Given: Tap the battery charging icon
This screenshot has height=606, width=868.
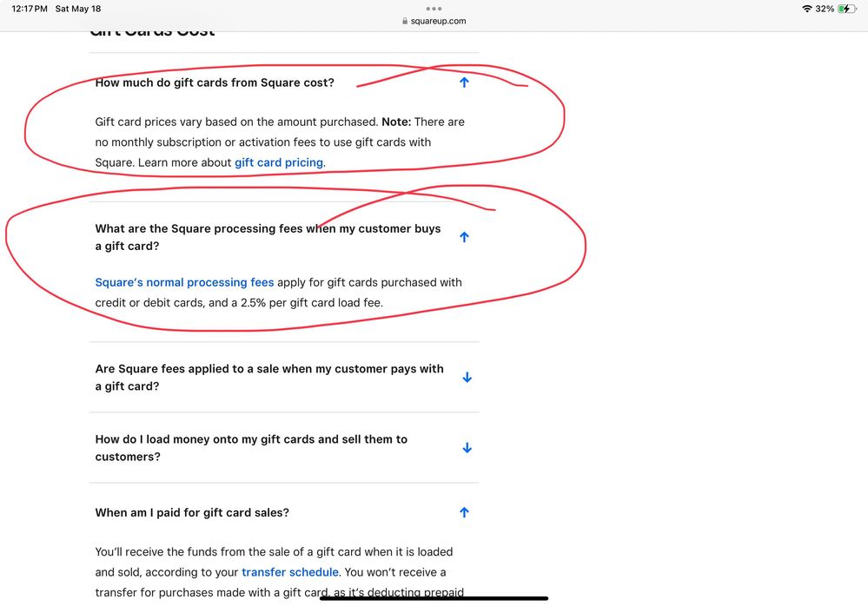Looking at the screenshot, I should pos(846,9).
